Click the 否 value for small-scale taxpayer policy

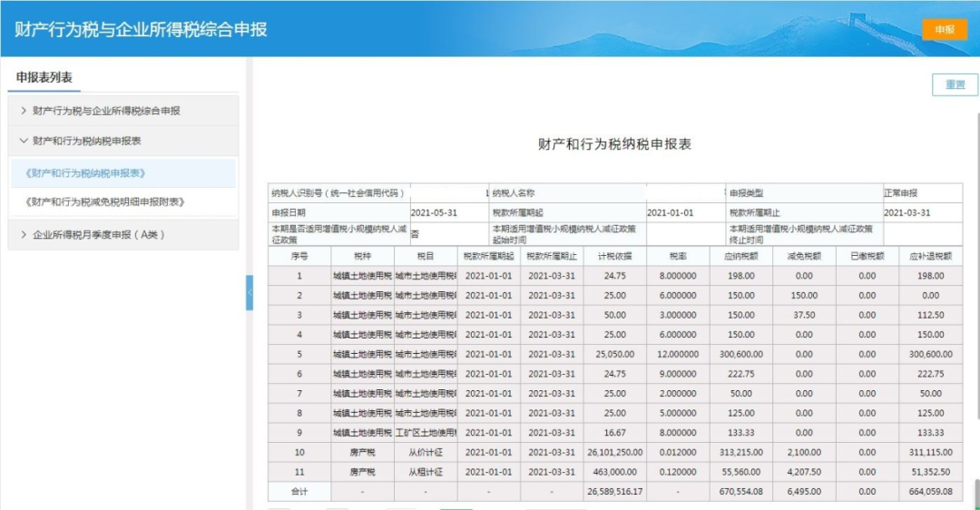coord(449,234)
